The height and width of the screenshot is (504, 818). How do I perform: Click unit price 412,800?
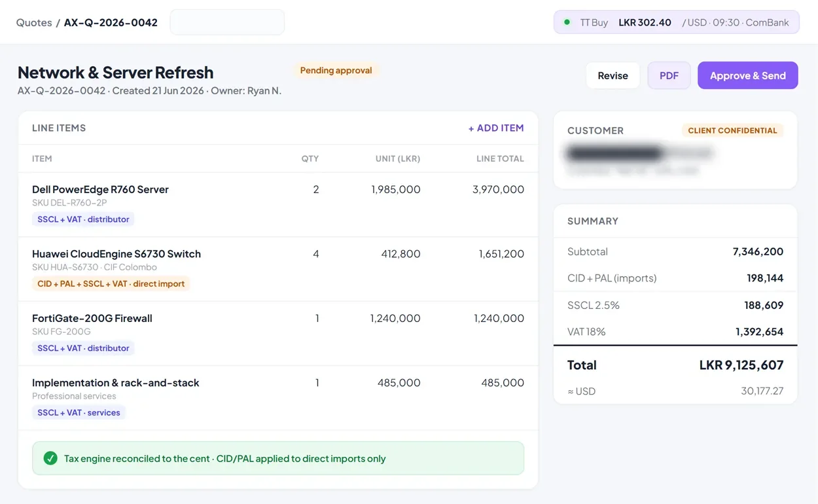[x=400, y=253]
